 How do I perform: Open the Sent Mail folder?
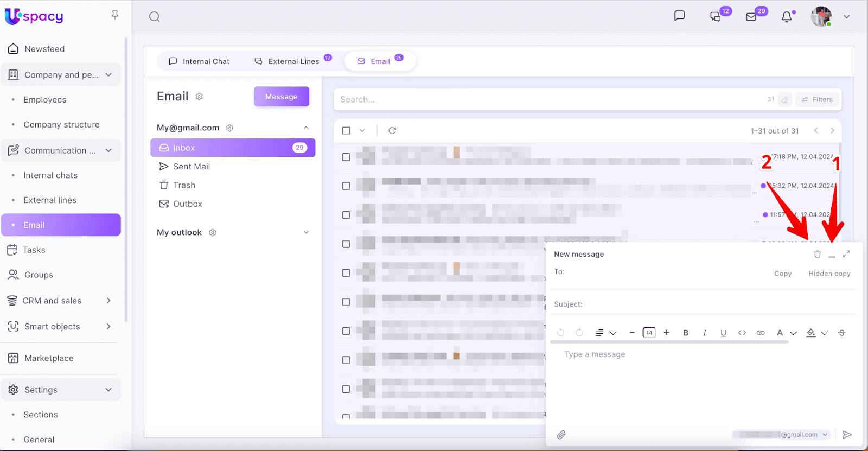pos(192,167)
